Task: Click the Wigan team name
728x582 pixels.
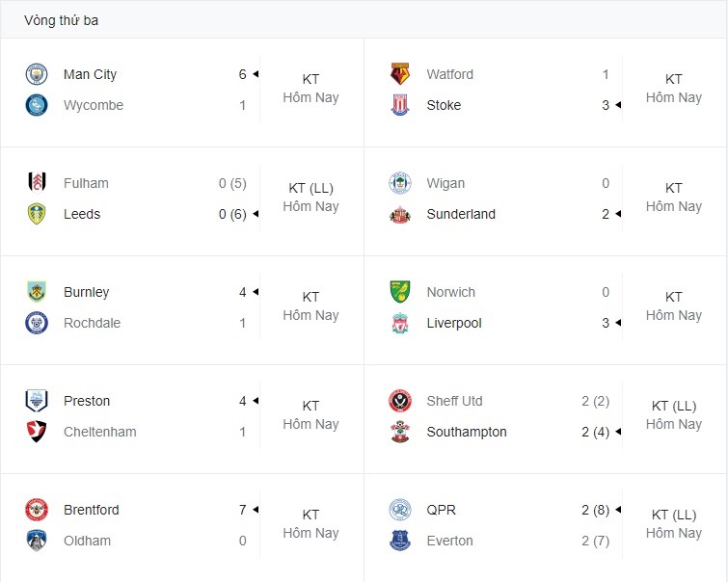Action: click(x=445, y=183)
